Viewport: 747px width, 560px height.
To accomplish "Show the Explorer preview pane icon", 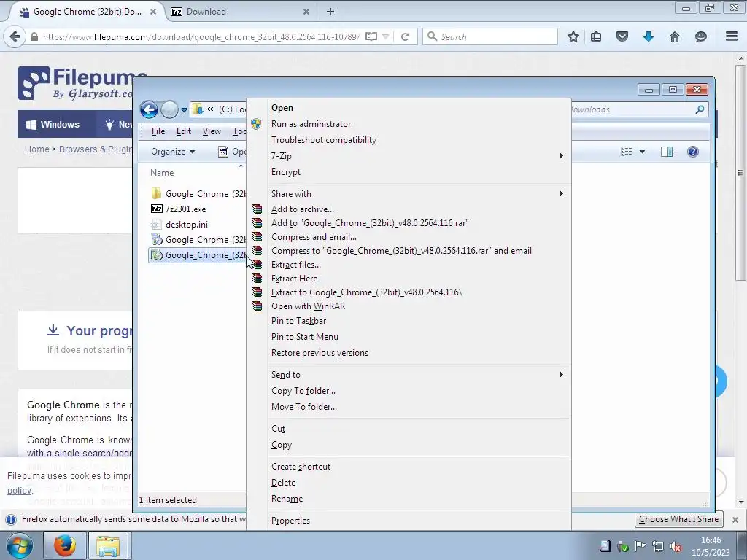I will pos(667,152).
